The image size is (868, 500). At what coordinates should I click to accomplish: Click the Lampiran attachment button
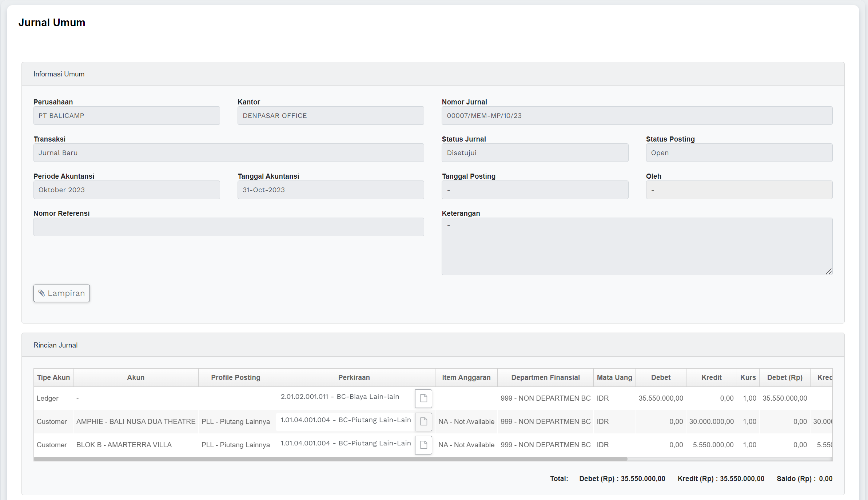pyautogui.click(x=61, y=293)
